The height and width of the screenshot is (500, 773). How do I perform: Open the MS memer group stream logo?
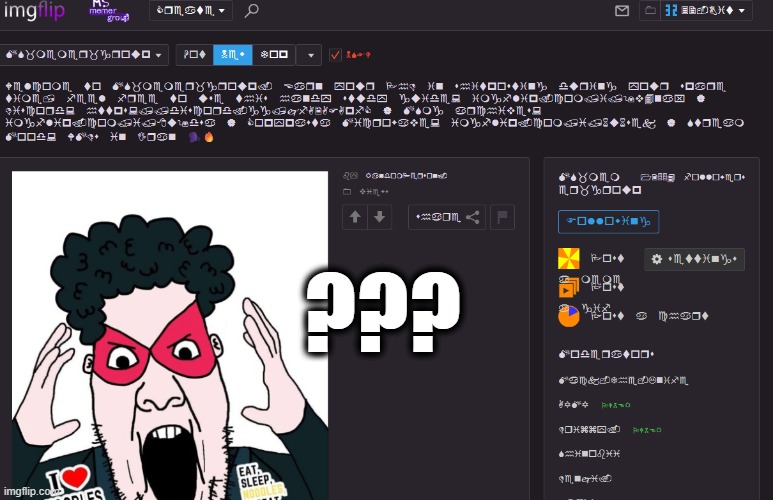click(109, 10)
